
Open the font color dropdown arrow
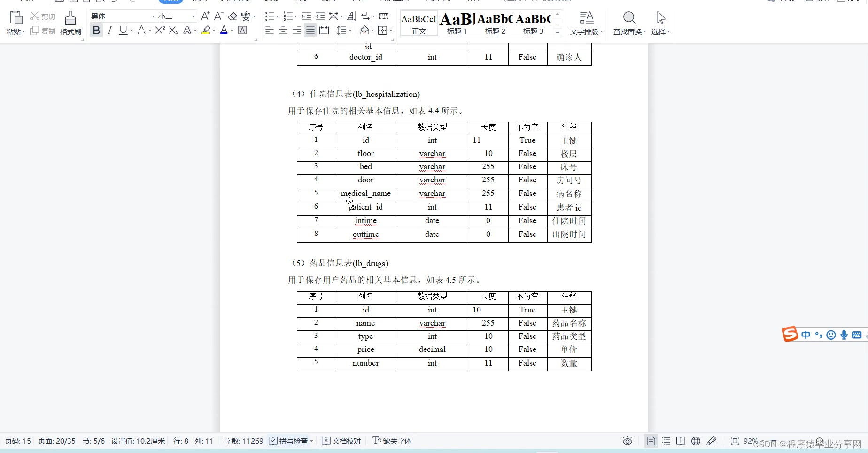232,31
